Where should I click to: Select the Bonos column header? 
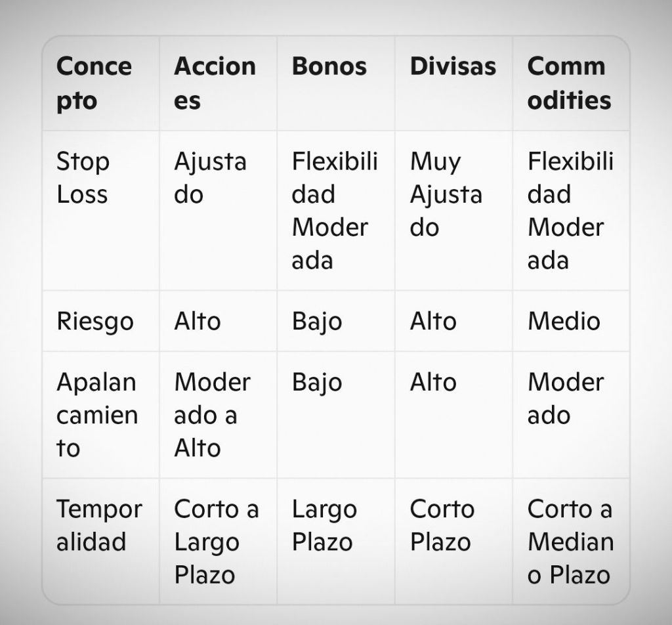point(329,66)
